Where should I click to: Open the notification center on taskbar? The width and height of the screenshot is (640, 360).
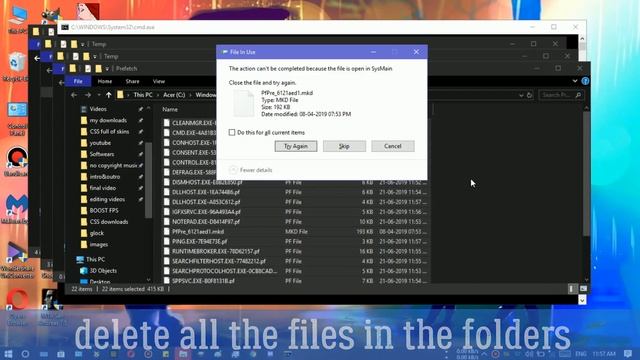[628, 353]
